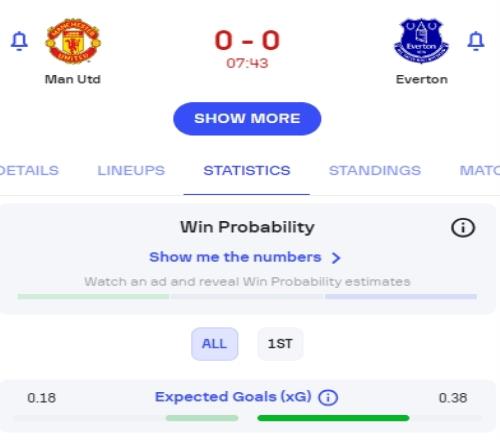Image resolution: width=500 pixels, height=440 pixels.
Task: Open the Win Probability info icon
Action: (x=463, y=228)
